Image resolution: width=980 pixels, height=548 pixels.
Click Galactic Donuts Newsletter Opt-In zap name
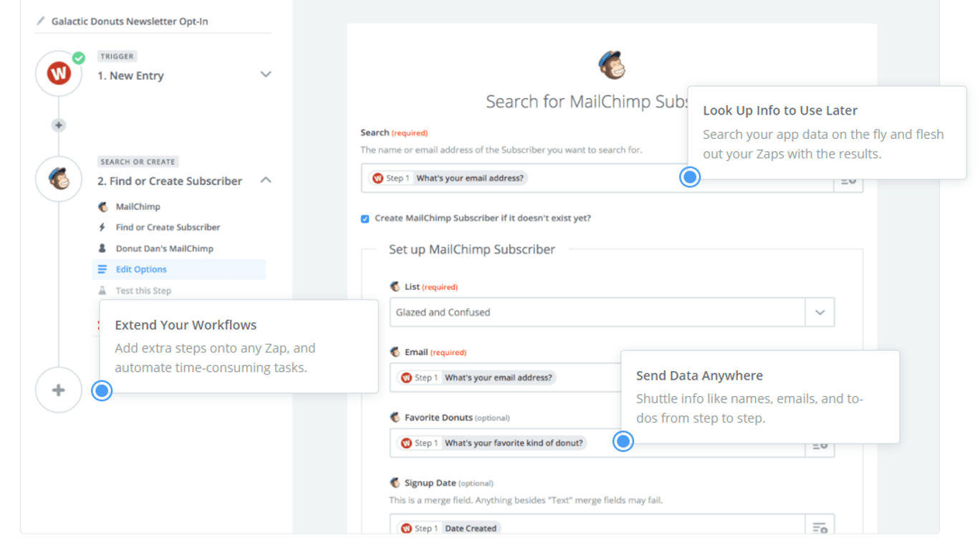(130, 21)
